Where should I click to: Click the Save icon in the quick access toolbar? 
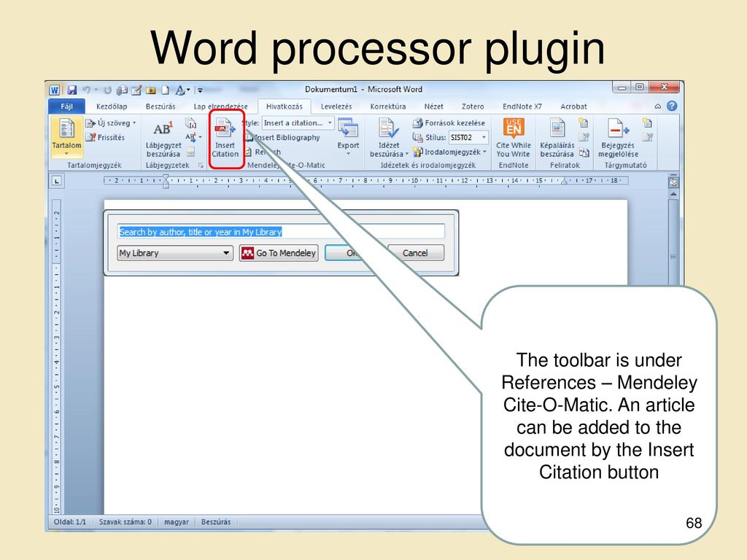[72, 90]
